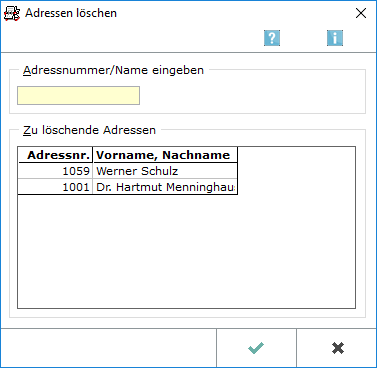Focus the Adressnummer/Name input field
Viewport: 377px width, 368px height.
[78, 96]
